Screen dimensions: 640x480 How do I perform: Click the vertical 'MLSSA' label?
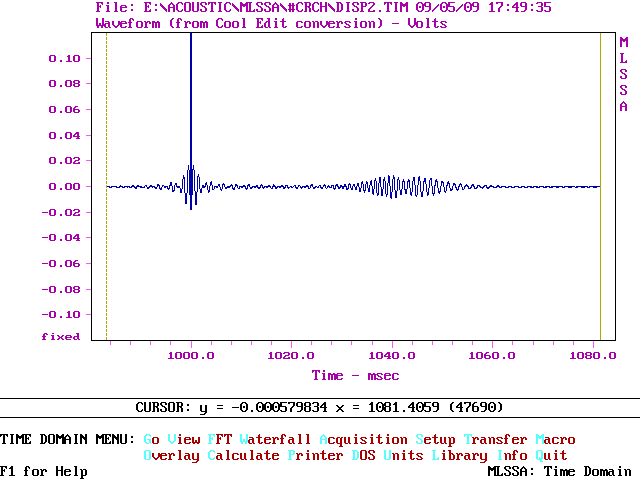point(623,74)
